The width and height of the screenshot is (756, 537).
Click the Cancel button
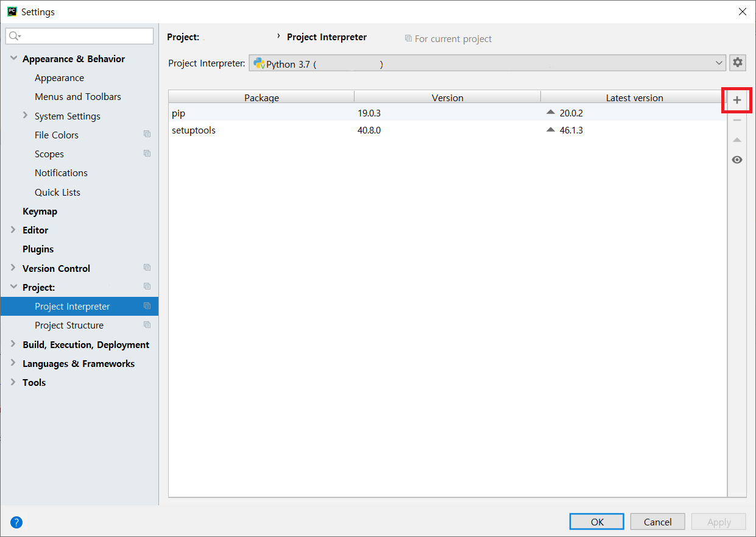point(658,522)
